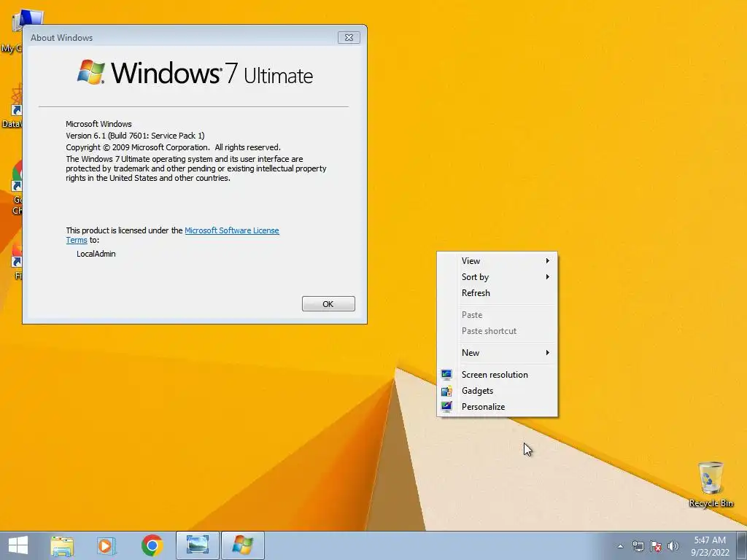747x560 pixels.
Task: Choose Personalize from the context menu
Action: coord(497,407)
